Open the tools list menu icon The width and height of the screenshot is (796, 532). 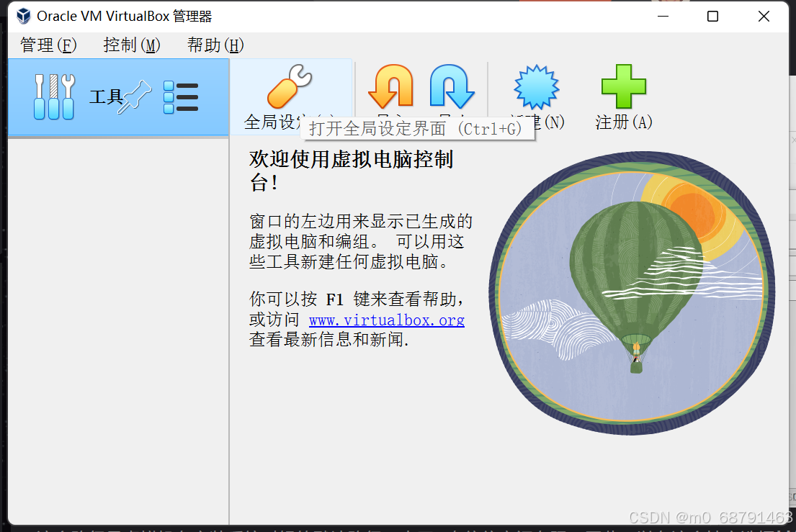pos(182,97)
